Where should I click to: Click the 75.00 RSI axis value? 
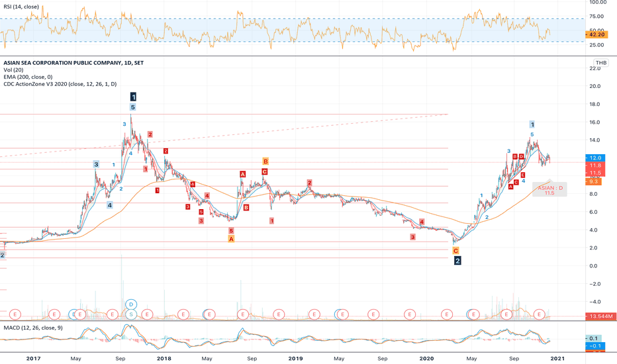(596, 16)
